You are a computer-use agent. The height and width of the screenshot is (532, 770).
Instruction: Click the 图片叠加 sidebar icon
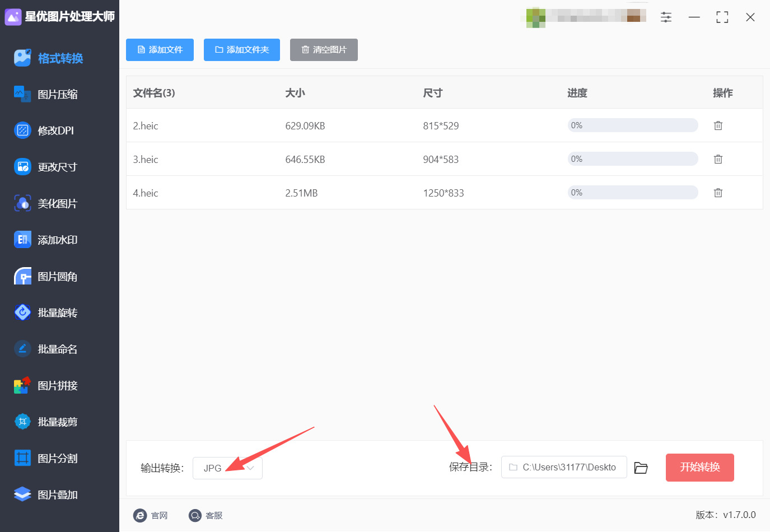pyautogui.click(x=22, y=494)
